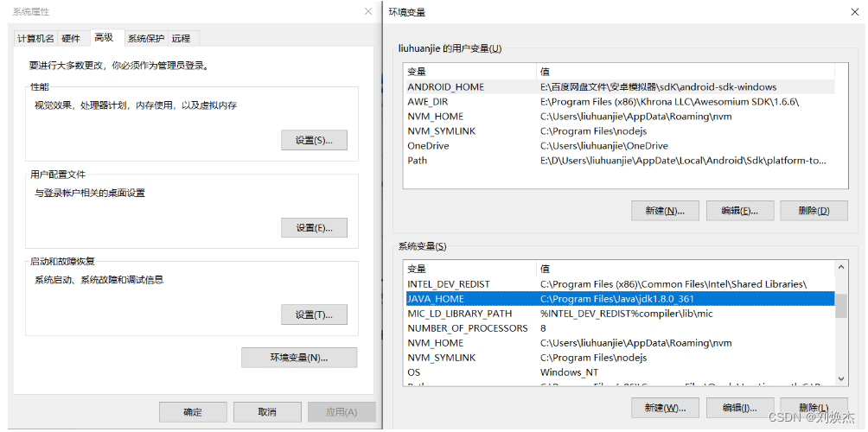Select NVM_SYMLINK in the system variables list

coord(619,358)
